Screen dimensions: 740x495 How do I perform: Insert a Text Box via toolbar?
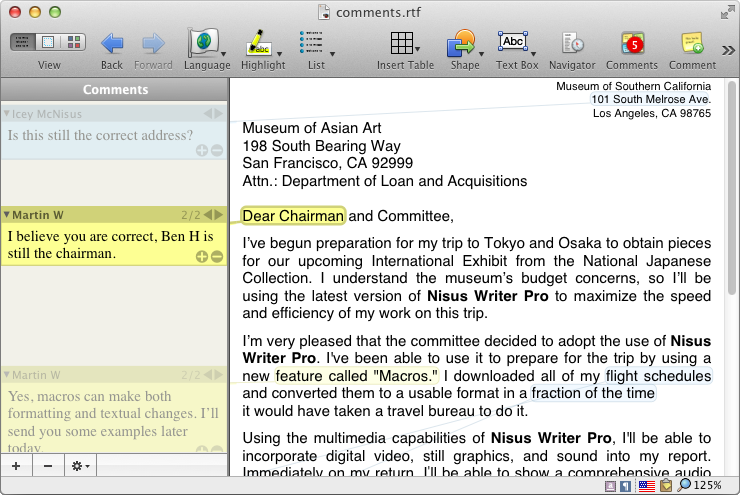[513, 42]
